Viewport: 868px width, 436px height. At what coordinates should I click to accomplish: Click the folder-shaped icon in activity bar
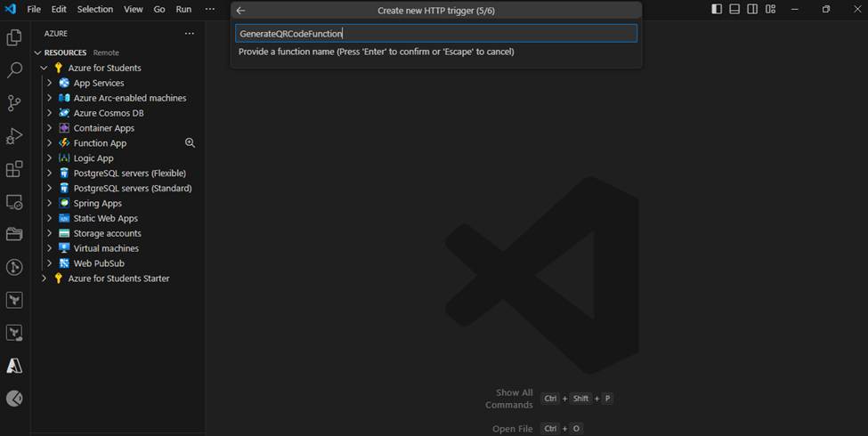14,234
